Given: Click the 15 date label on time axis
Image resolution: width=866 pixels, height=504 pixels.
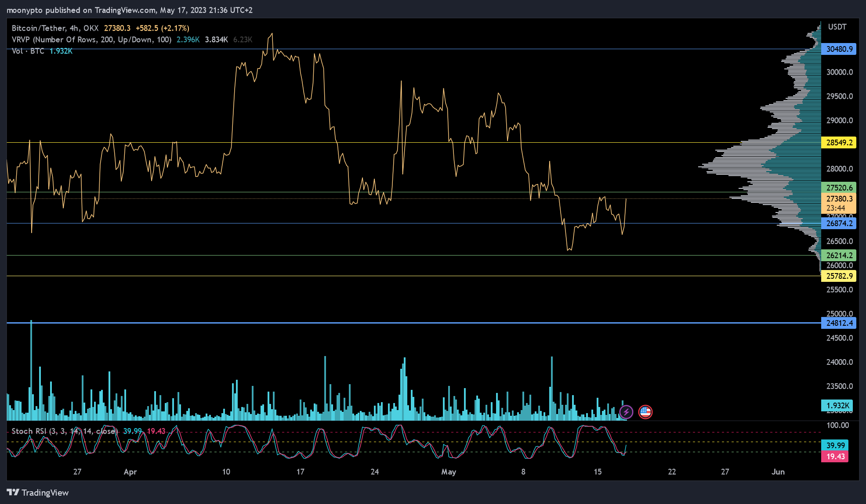Looking at the screenshot, I should [x=598, y=472].
